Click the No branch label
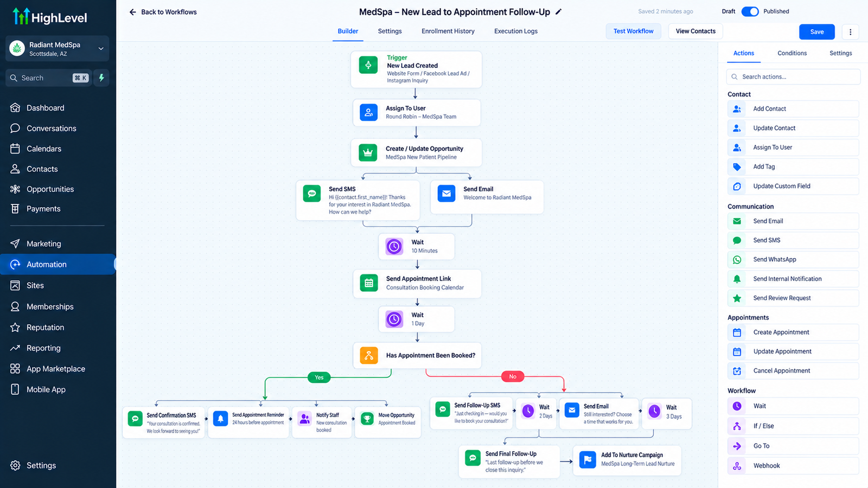 pos(513,376)
